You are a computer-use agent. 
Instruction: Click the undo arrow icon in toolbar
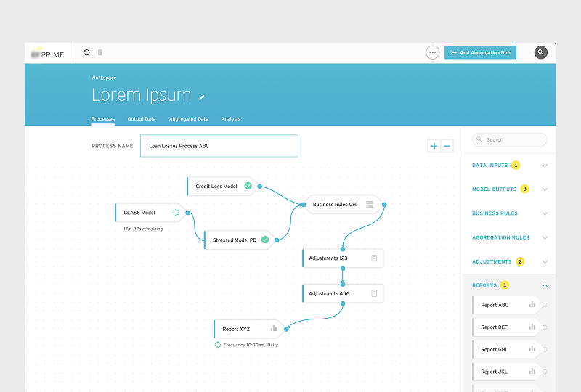coord(86,52)
